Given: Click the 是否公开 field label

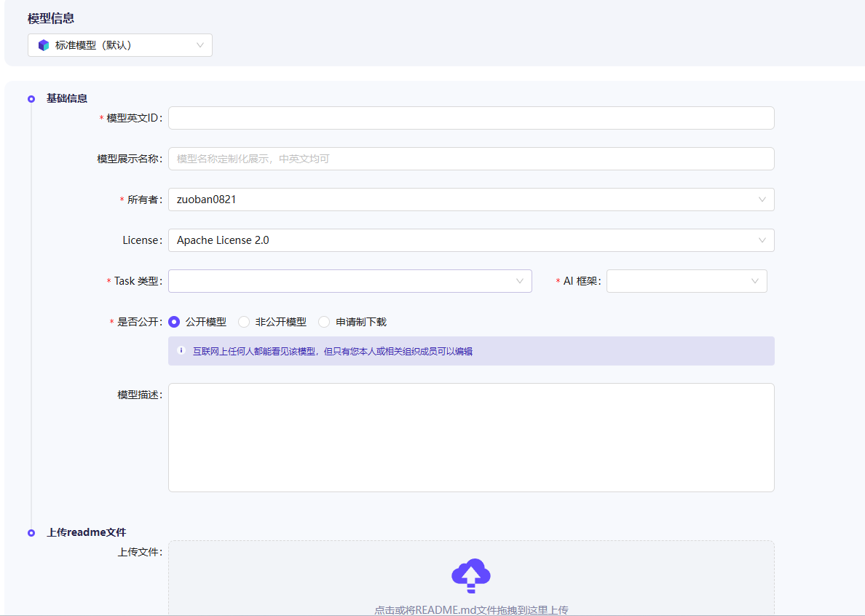Looking at the screenshot, I should [140, 322].
